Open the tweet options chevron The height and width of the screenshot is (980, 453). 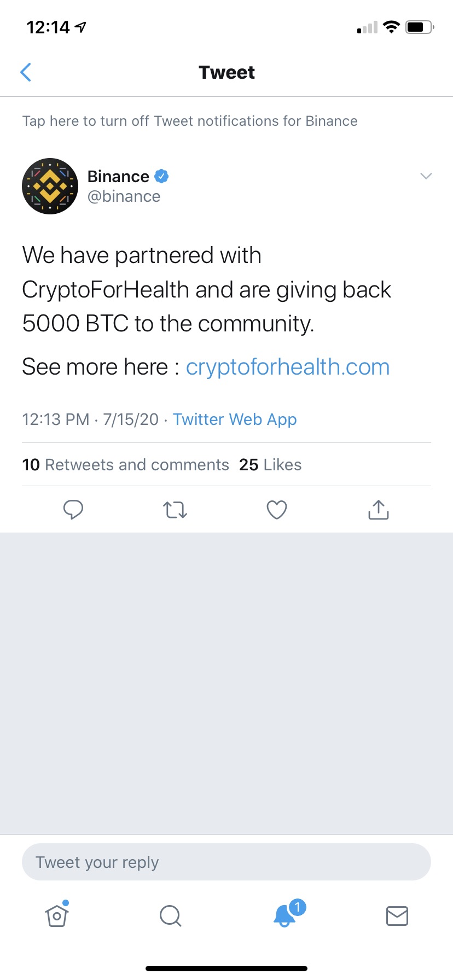coord(426,176)
